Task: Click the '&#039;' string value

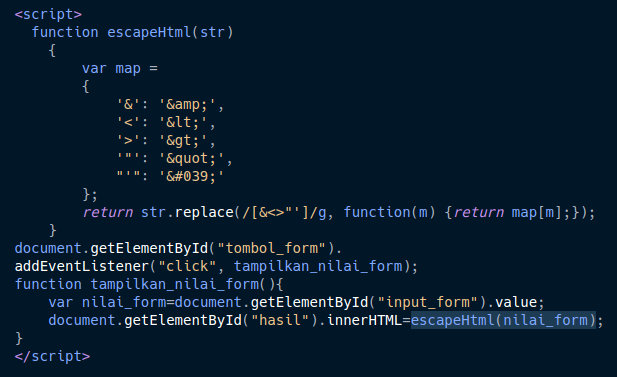Action: click(x=191, y=176)
